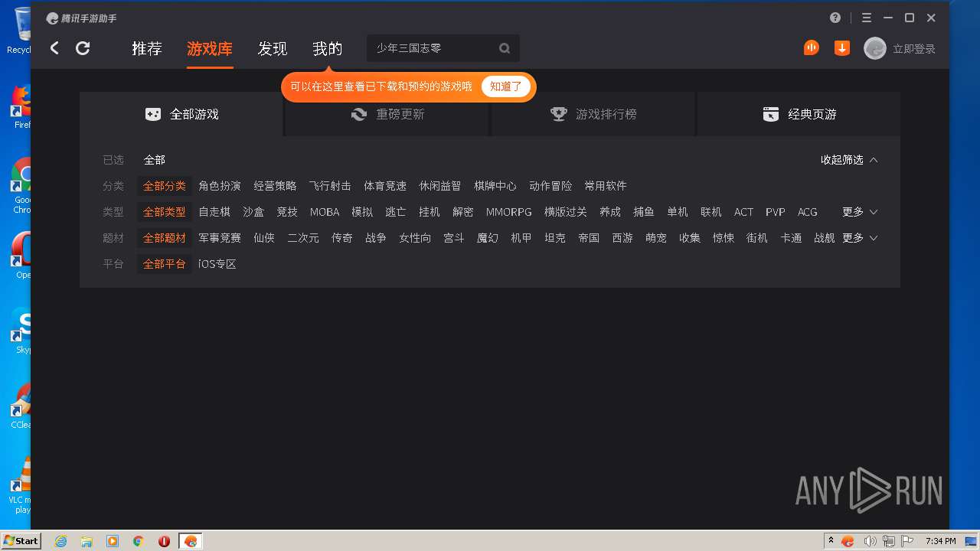980x551 pixels.
Task: Launch Opera from the taskbar
Action: (x=164, y=541)
